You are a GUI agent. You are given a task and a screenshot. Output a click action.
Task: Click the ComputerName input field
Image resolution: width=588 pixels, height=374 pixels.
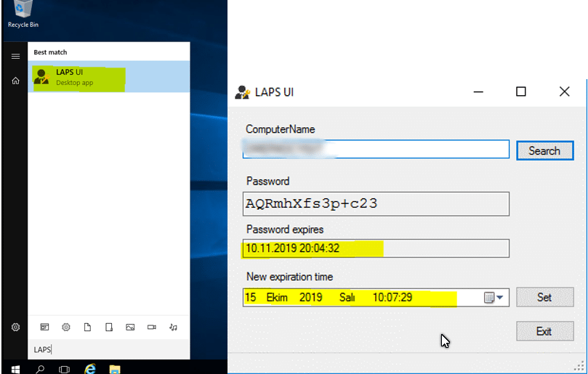point(376,149)
